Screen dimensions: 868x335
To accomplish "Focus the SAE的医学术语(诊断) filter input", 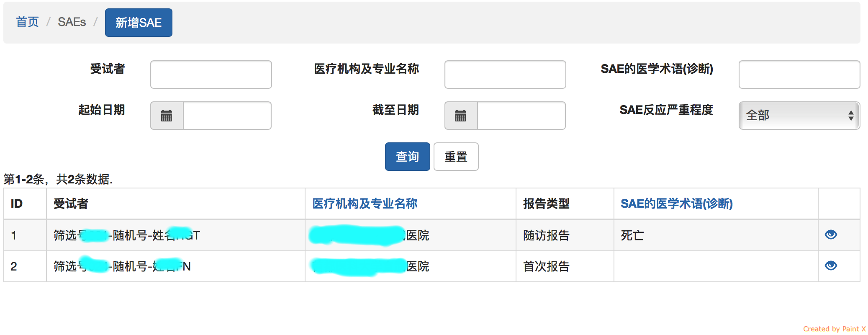I will tap(799, 75).
